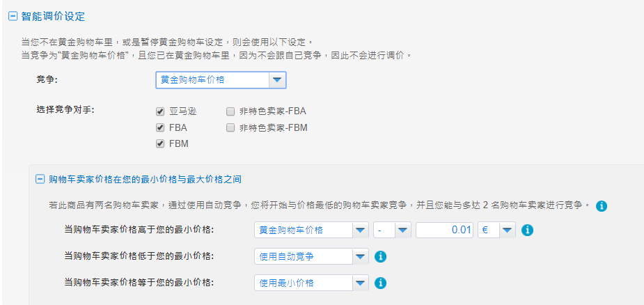Click info icon next to the € currency dropdown
644x305 pixels.
(x=527, y=230)
